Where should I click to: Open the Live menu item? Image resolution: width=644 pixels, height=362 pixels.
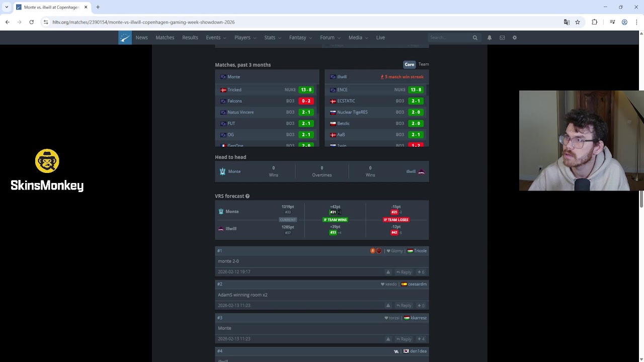[380, 38]
